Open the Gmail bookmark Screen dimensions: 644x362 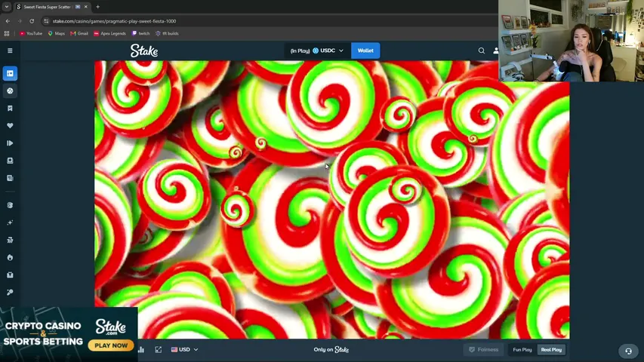(x=79, y=34)
